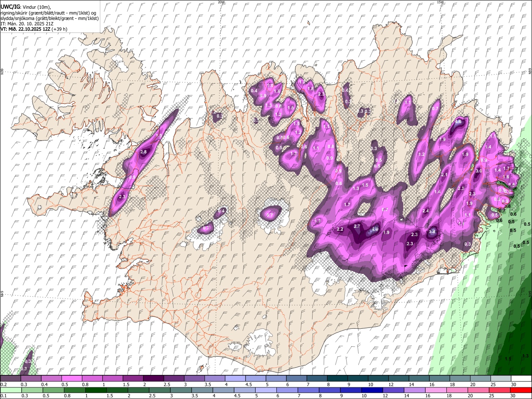Click the '30' label in lower legend row
Image resolution: width=532 pixels, height=399 pixels.
click(512, 396)
